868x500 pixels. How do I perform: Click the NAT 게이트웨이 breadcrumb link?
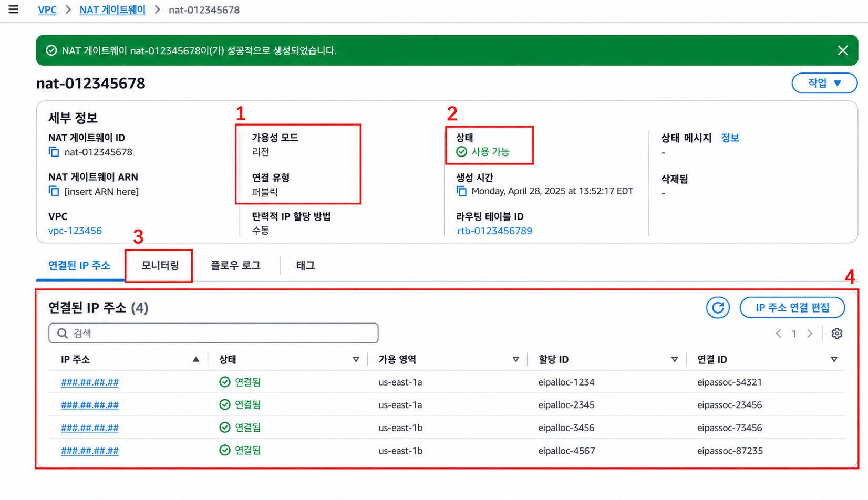(112, 10)
